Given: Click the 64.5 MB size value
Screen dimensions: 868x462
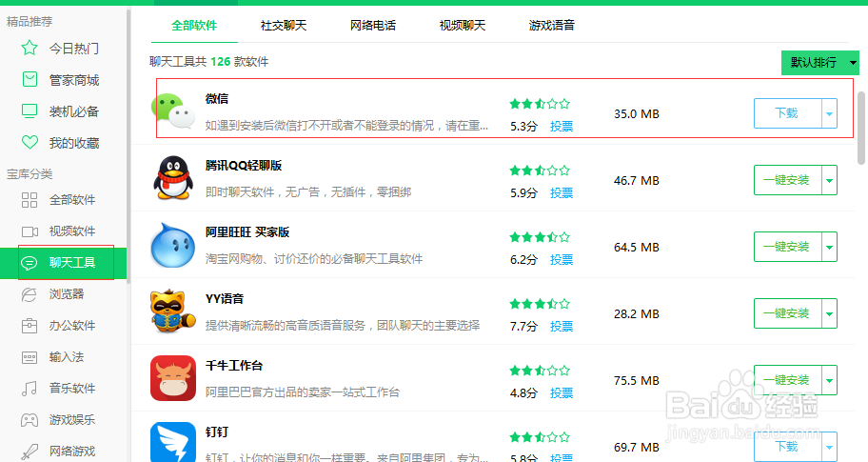Looking at the screenshot, I should point(637,247).
